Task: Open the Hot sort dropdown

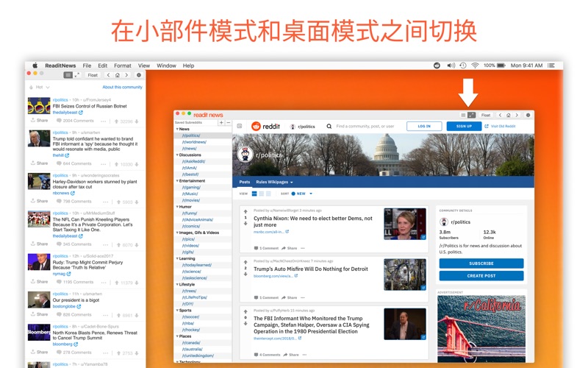Action: (x=40, y=87)
